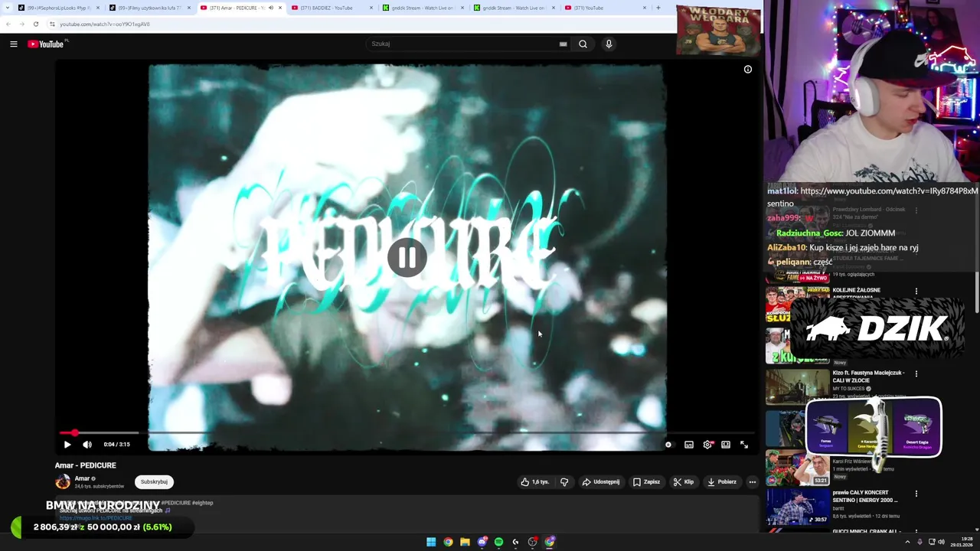The width and height of the screenshot is (980, 551).
Task: Click the video title Amar - PEDICURE
Action: tap(86, 465)
